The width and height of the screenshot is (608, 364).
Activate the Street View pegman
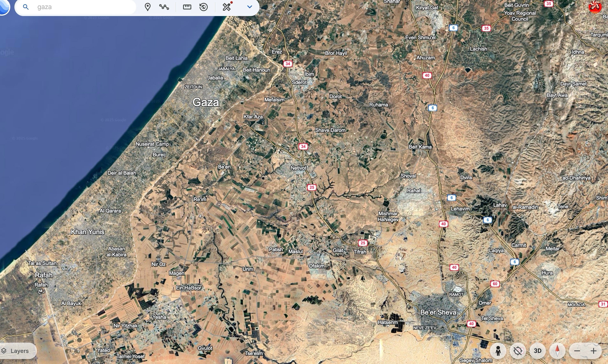coord(498,351)
